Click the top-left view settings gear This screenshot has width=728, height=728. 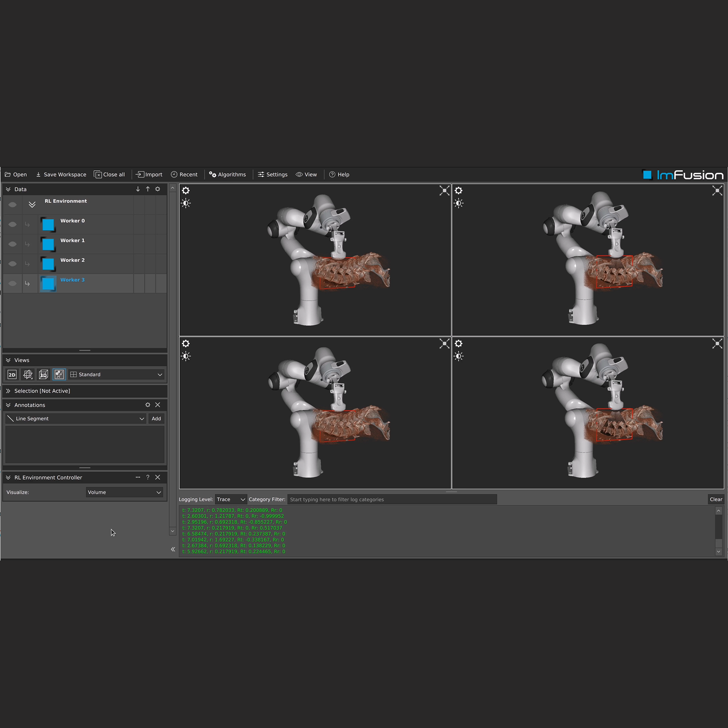pos(186,191)
